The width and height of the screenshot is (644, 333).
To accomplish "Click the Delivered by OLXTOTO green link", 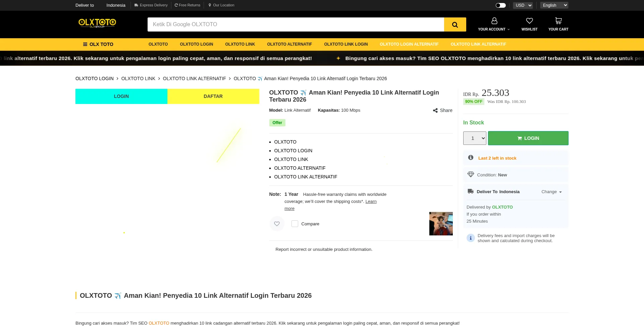I will pyautogui.click(x=502, y=207).
